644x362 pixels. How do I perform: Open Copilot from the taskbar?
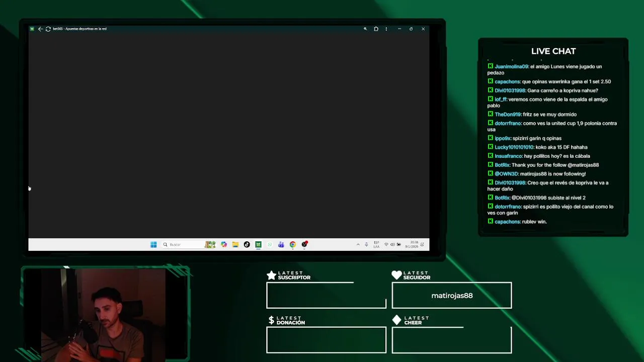(224, 244)
